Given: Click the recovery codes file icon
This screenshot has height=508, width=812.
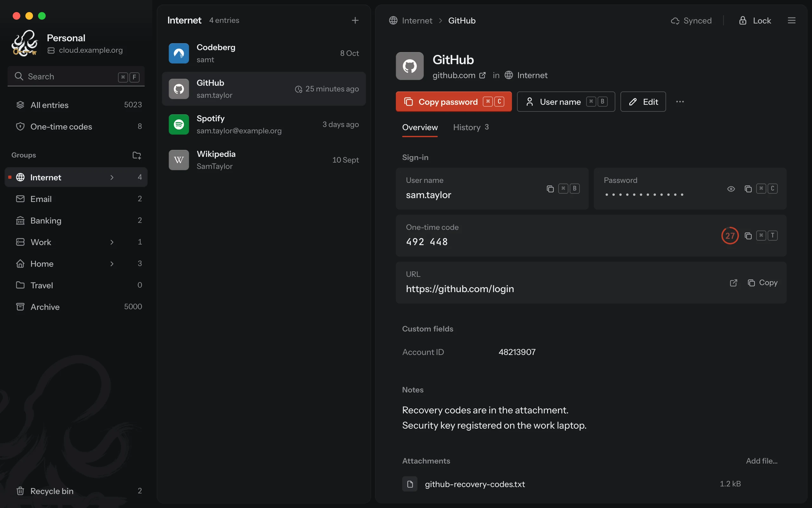Looking at the screenshot, I should (x=410, y=484).
